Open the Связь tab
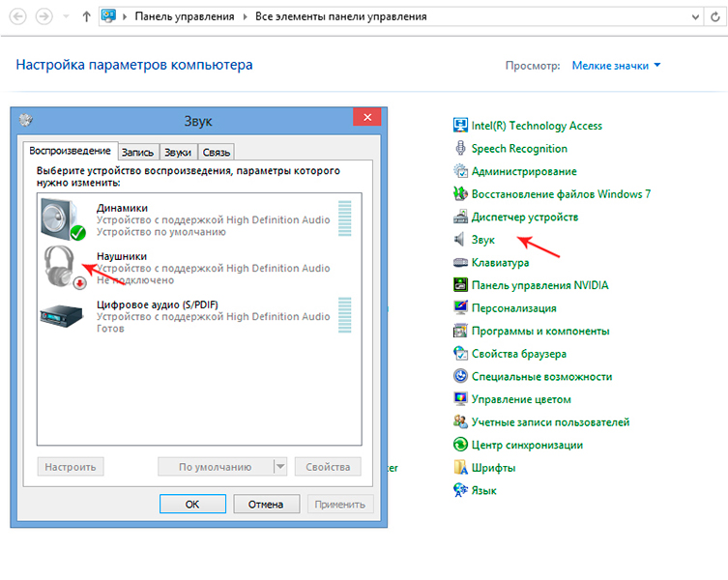The height and width of the screenshot is (580, 728). pos(217,152)
